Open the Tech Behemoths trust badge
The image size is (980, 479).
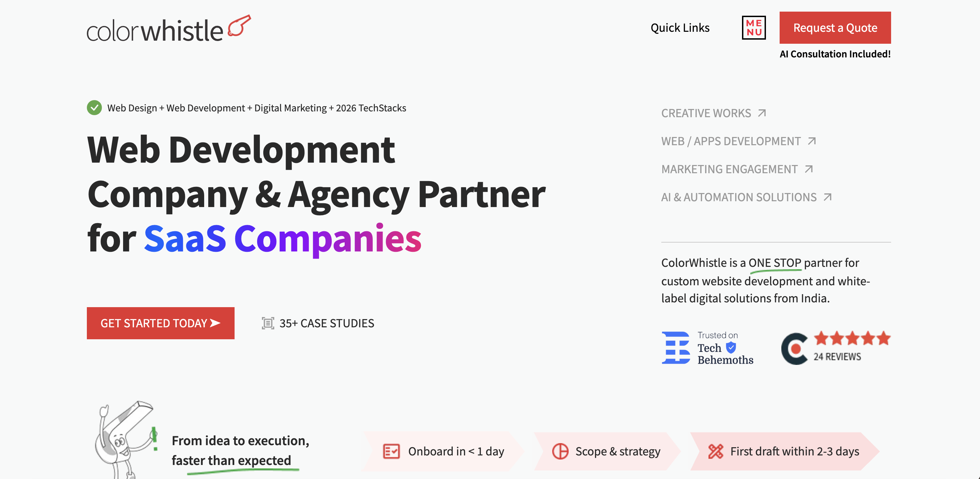707,348
